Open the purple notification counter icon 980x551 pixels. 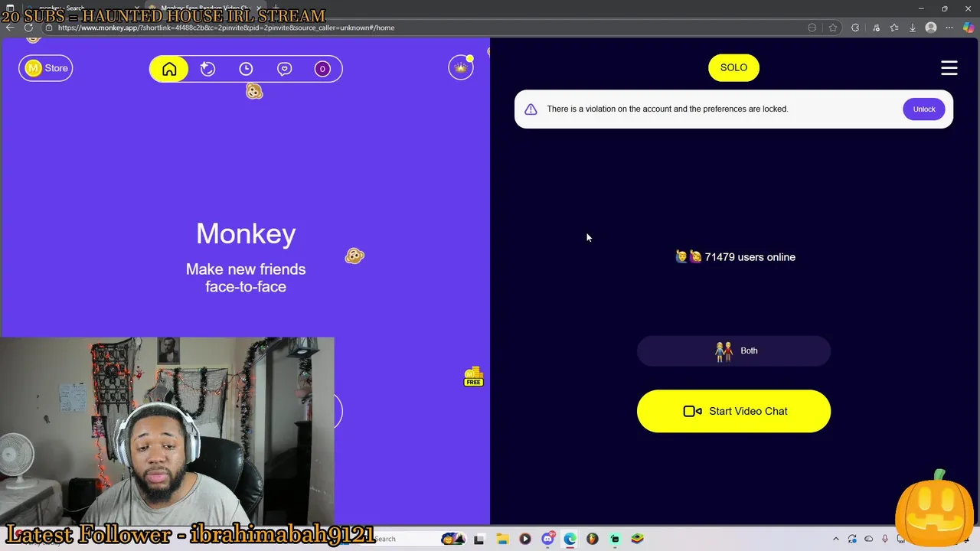tap(322, 69)
